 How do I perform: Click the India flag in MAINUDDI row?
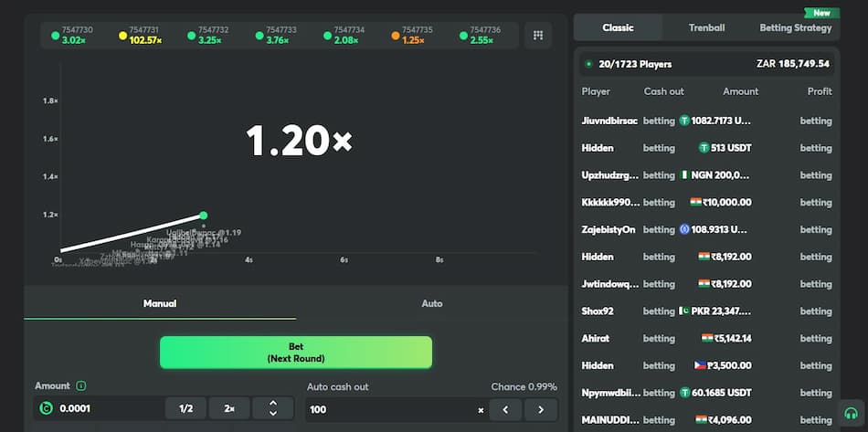pos(702,420)
